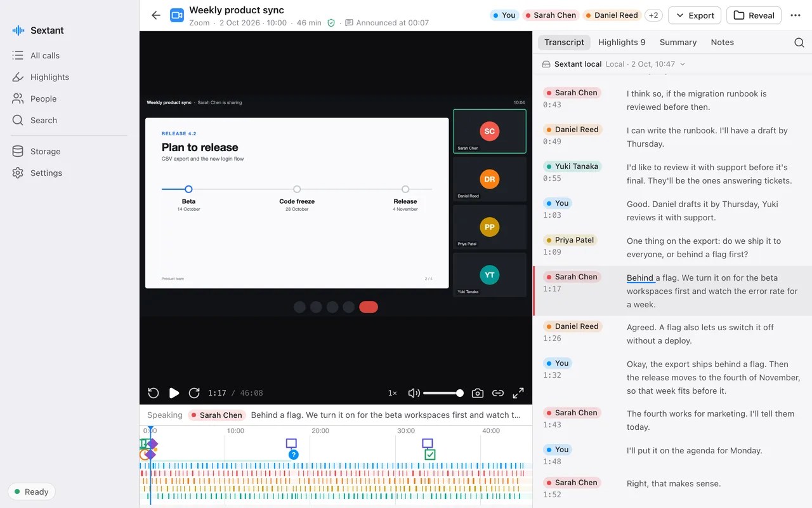This screenshot has height=508, width=812.
Task: Search within the transcript using the magnifier
Action: pyautogui.click(x=799, y=43)
